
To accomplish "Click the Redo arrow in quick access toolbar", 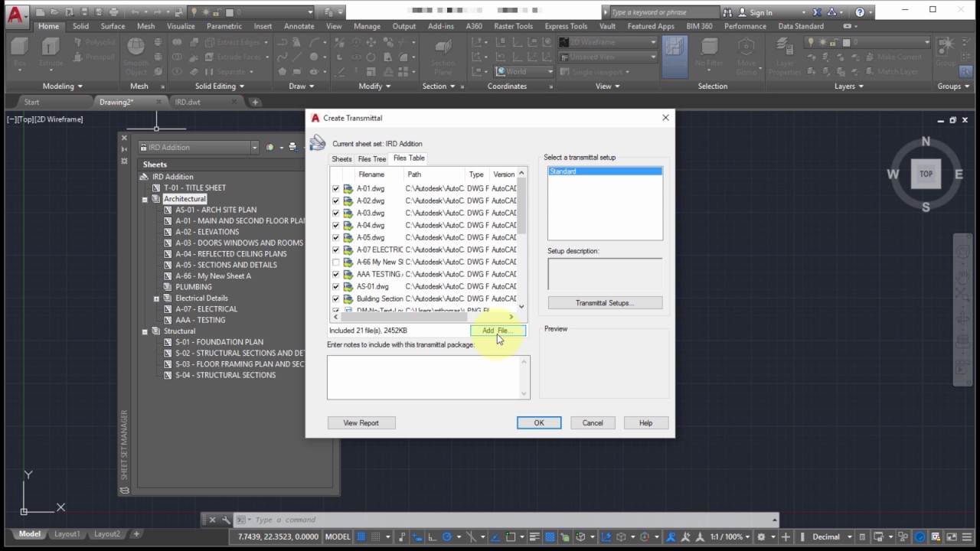I will [158, 12].
